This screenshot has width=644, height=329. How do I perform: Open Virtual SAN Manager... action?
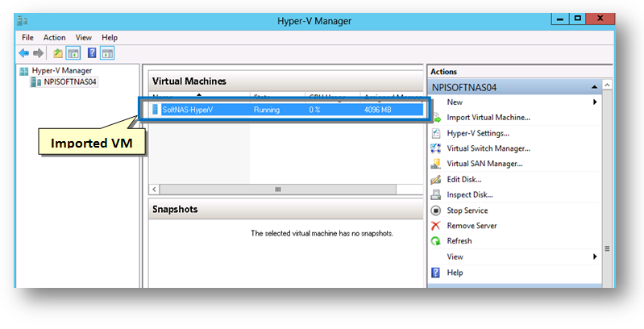pos(484,164)
